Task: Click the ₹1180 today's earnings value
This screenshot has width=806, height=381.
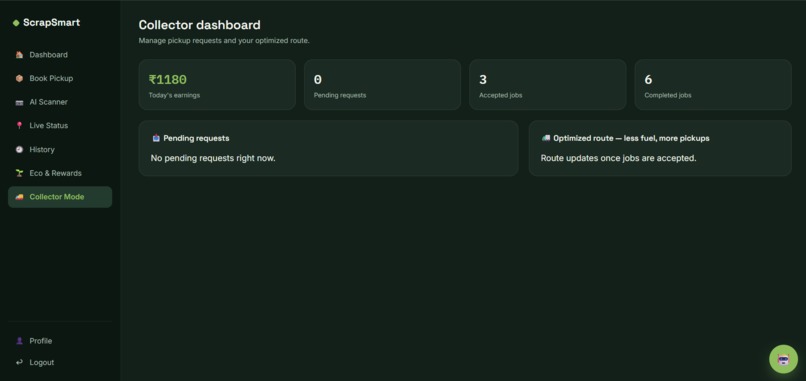Action: coord(168,80)
